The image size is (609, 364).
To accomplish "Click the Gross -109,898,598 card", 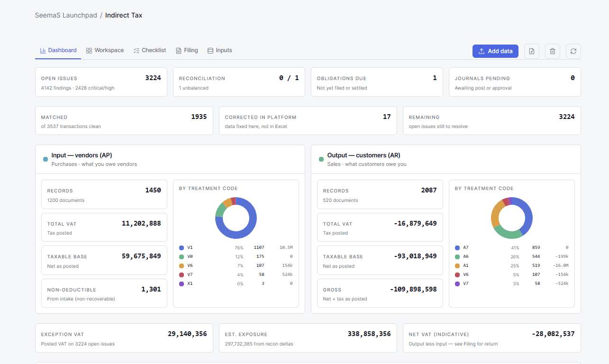I will 380,293.
